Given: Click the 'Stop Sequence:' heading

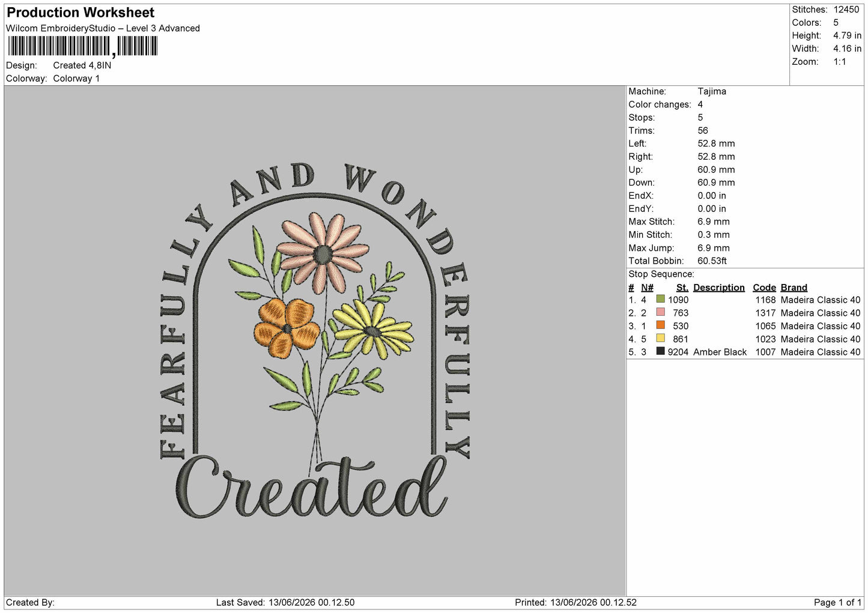Looking at the screenshot, I should 661,274.
